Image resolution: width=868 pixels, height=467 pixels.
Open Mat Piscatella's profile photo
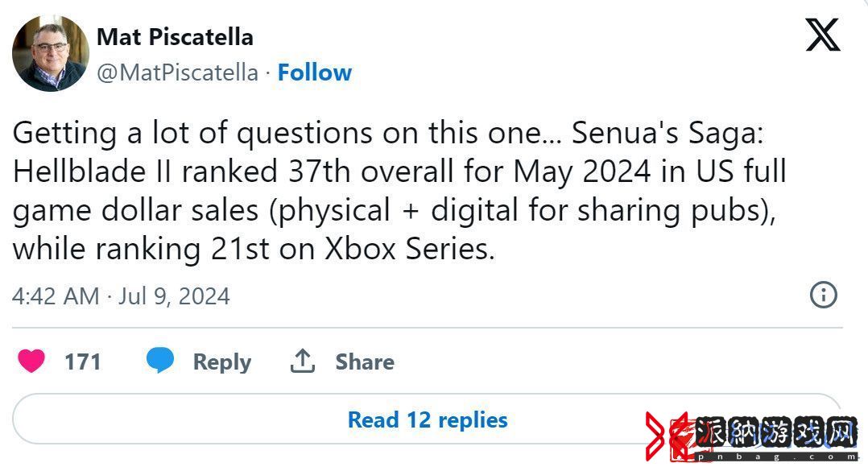[51, 53]
